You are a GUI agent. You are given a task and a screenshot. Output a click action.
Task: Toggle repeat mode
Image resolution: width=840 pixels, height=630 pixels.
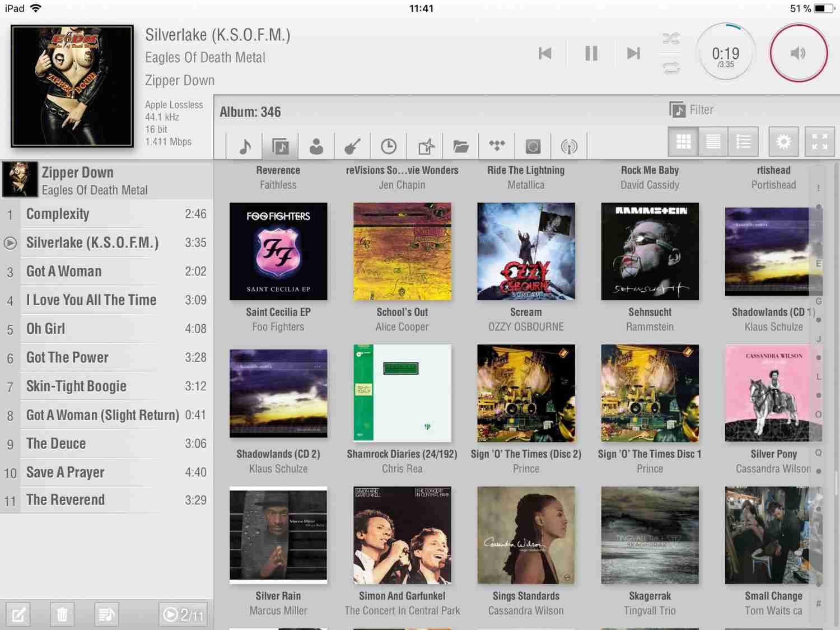(671, 68)
